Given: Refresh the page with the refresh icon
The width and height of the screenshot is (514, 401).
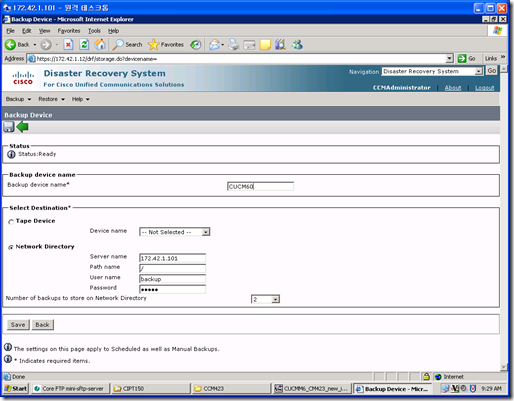Looking at the screenshot, I should 84,44.
